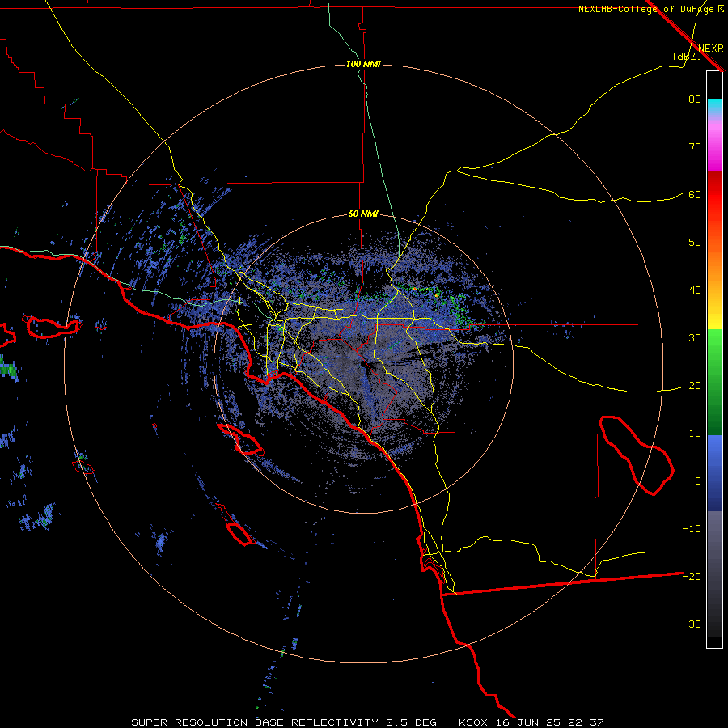The image size is (728, 728).
Task: Click SUPER-RESOLUTION BASE REFLECTIVITY caption text
Action: (255, 722)
